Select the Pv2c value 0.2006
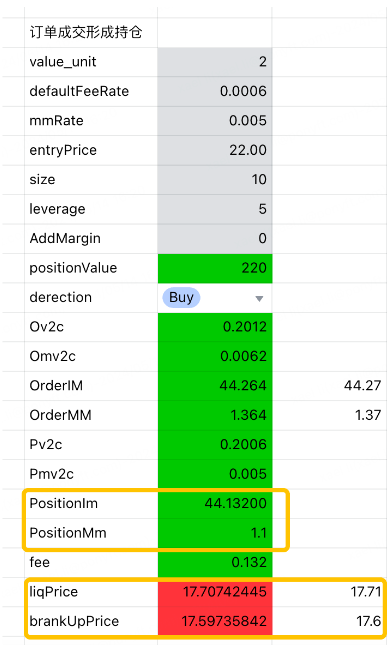The width and height of the screenshot is (391, 651). 215,445
